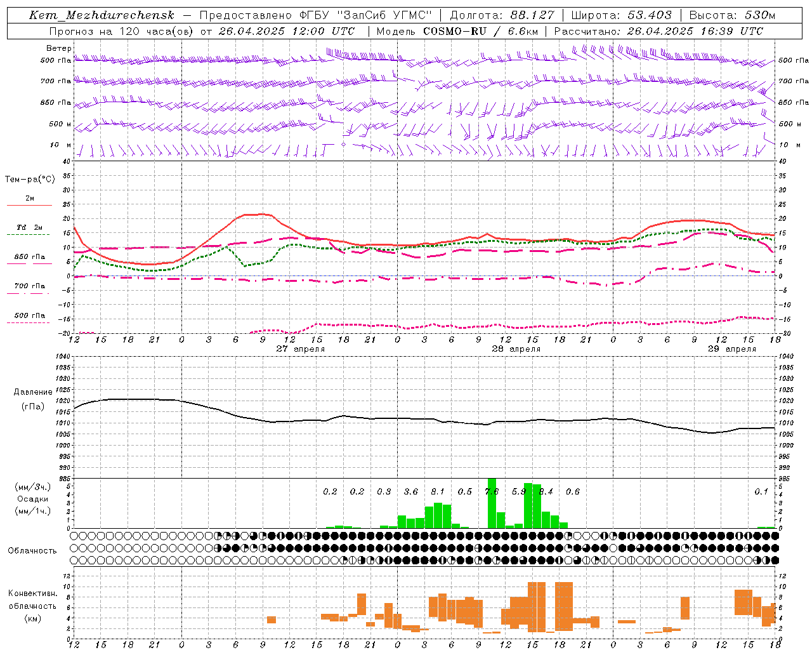Click the "29 апреля" date label
This screenshot has width=812, height=650.
[x=731, y=349]
